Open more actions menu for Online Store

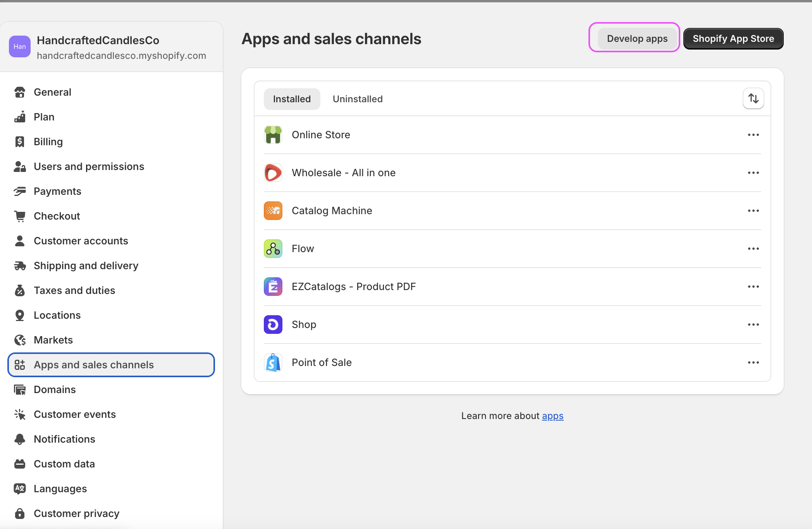753,135
